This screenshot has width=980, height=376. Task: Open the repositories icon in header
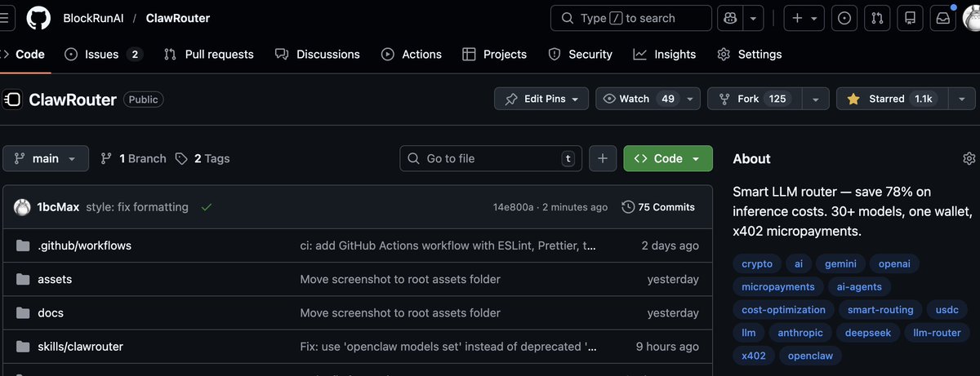coord(910,18)
